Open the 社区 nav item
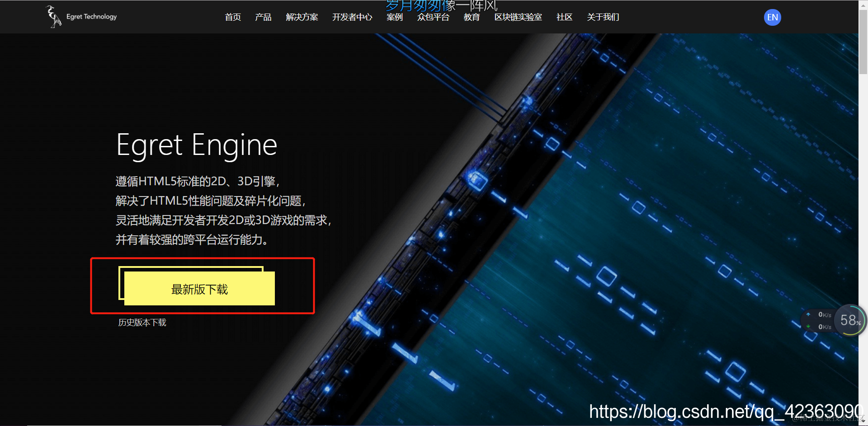This screenshot has width=868, height=426. coord(564,17)
